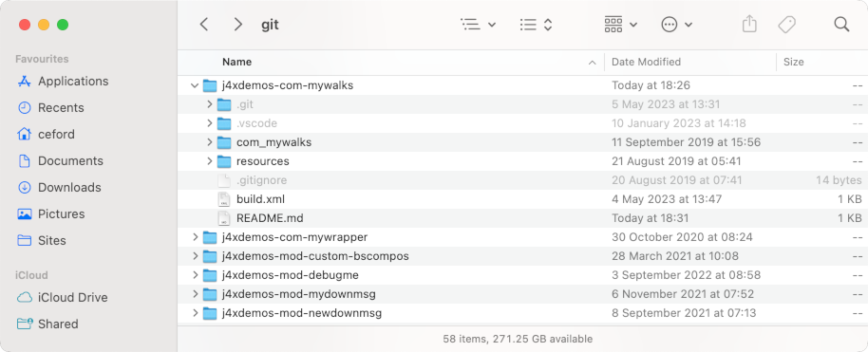Select the resources folder icon

point(223,161)
